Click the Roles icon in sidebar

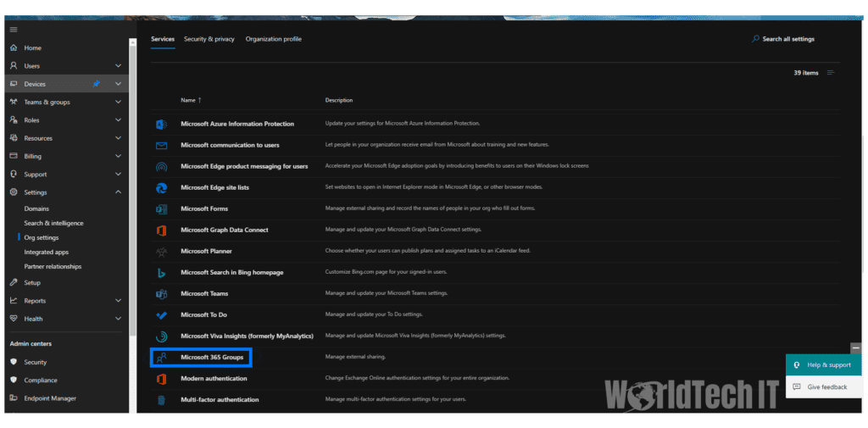tap(14, 120)
